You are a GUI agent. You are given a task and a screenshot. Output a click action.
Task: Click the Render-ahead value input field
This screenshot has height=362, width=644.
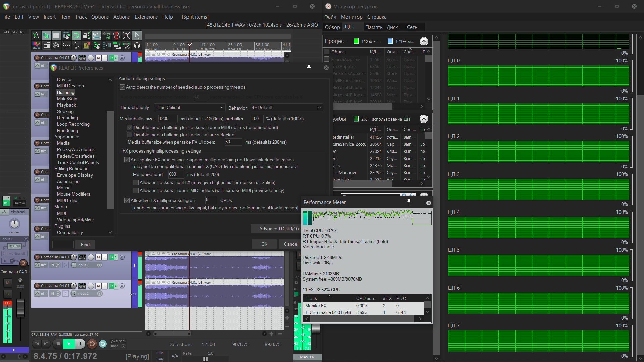176,174
